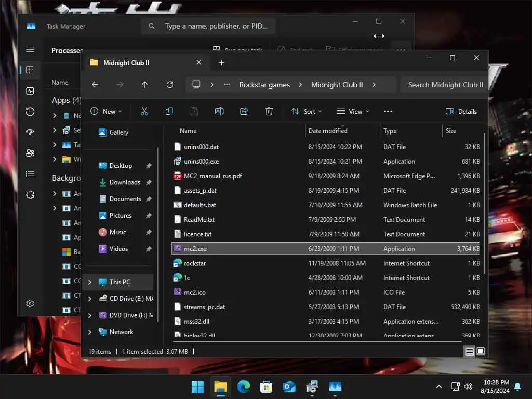
Task: Select the streams_pc.dat file
Action: [x=326, y=307]
